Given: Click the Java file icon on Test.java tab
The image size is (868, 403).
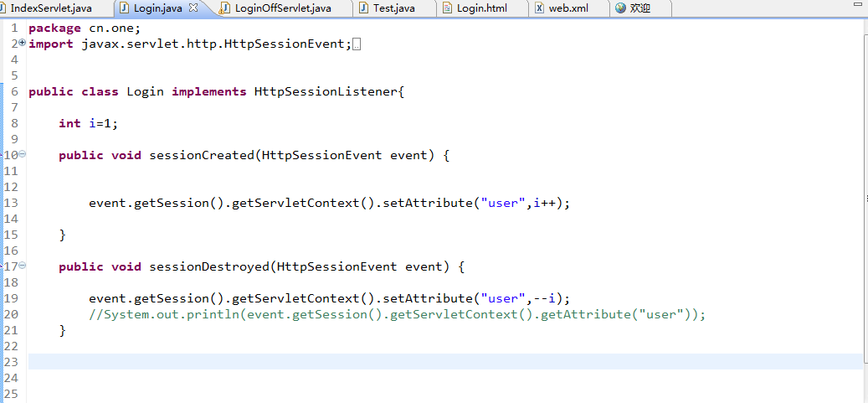Looking at the screenshot, I should tap(364, 8).
